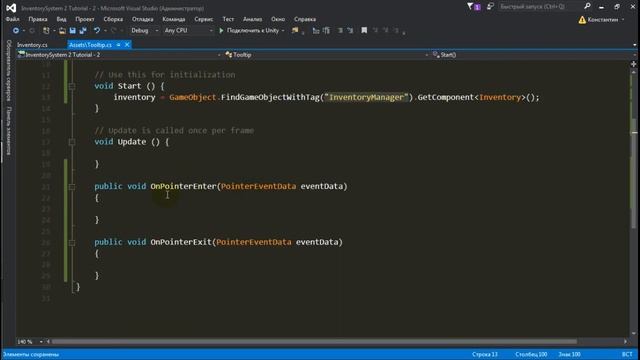Collapse the OnPointerExit method outlining box
The image size is (640, 360).
point(72,242)
